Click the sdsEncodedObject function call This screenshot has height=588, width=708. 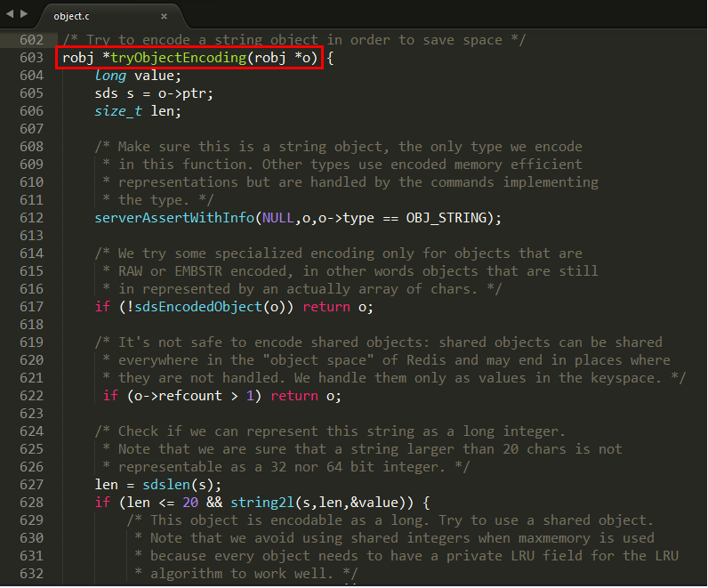[198, 307]
